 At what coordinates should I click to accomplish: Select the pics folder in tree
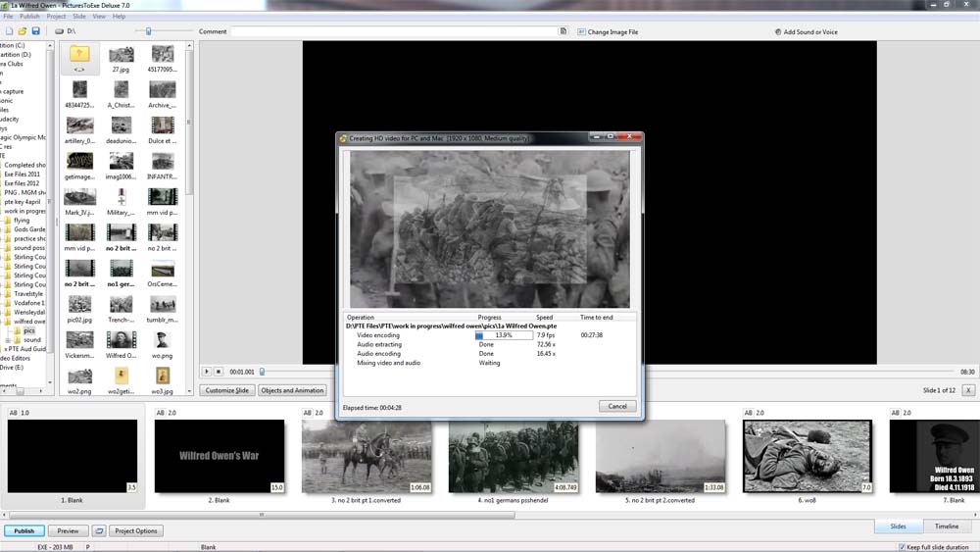coord(28,330)
